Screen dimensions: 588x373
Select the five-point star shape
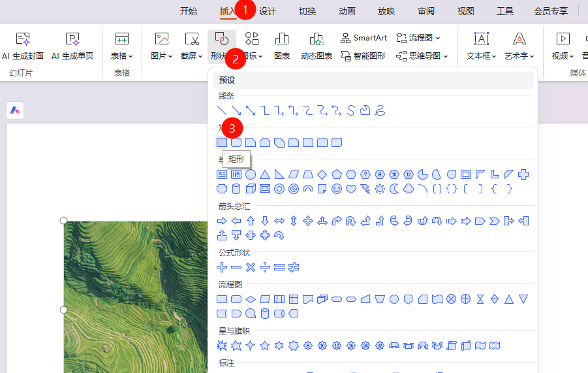pos(265,346)
